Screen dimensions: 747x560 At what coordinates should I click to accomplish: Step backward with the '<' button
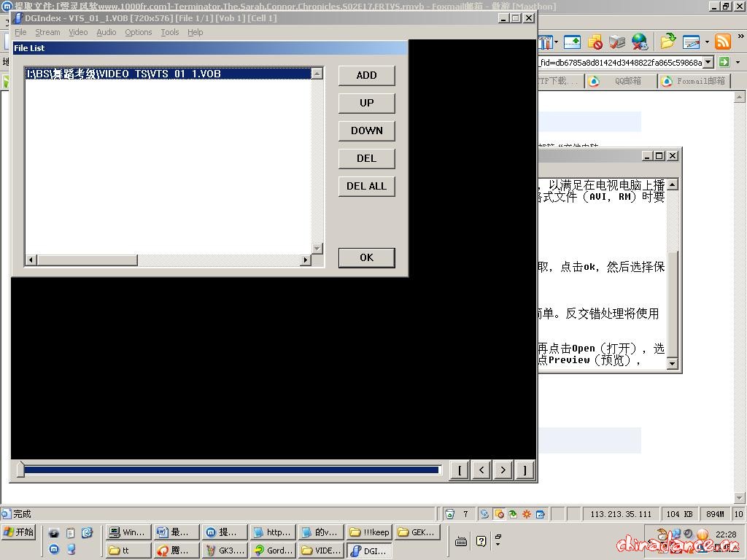tap(481, 470)
